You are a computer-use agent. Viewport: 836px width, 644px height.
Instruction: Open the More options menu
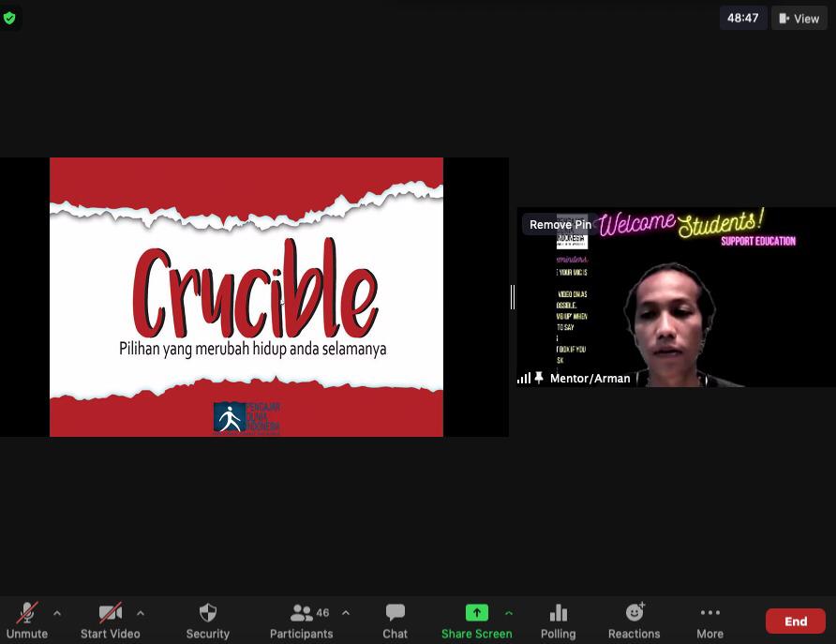(x=709, y=621)
